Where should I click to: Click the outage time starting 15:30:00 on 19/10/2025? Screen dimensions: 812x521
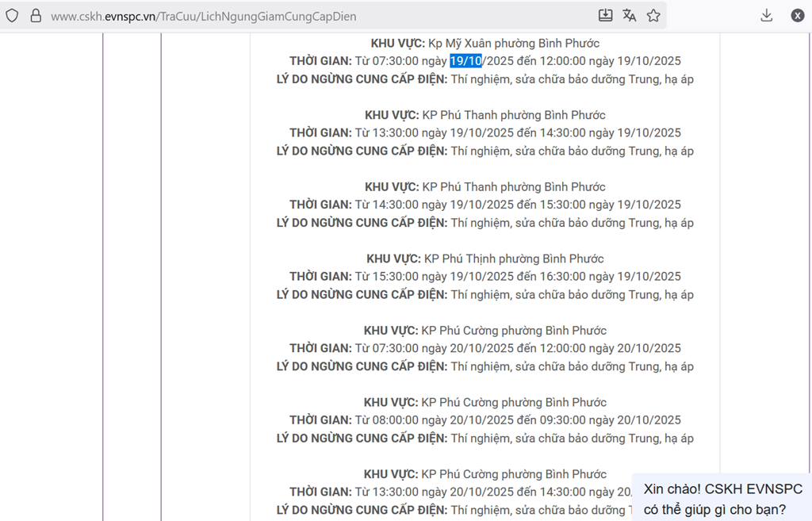coord(517,276)
